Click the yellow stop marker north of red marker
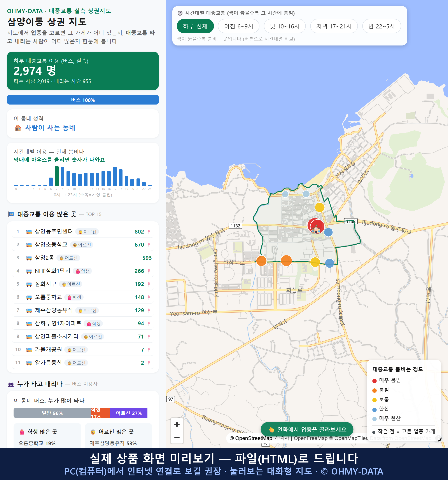The height and width of the screenshot is (480, 448). [x=320, y=207]
